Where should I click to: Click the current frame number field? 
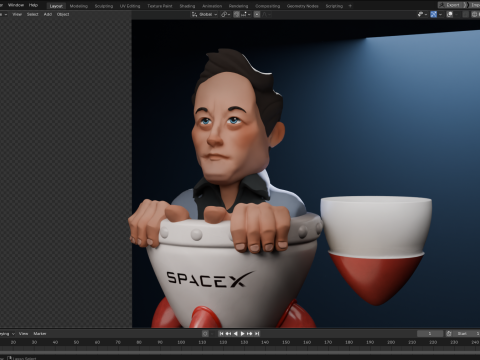coord(430,333)
